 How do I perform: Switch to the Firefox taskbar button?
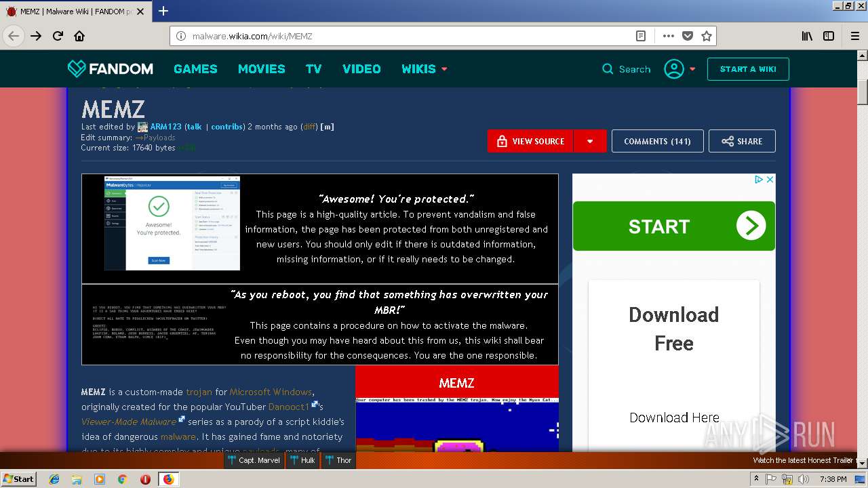click(x=168, y=479)
